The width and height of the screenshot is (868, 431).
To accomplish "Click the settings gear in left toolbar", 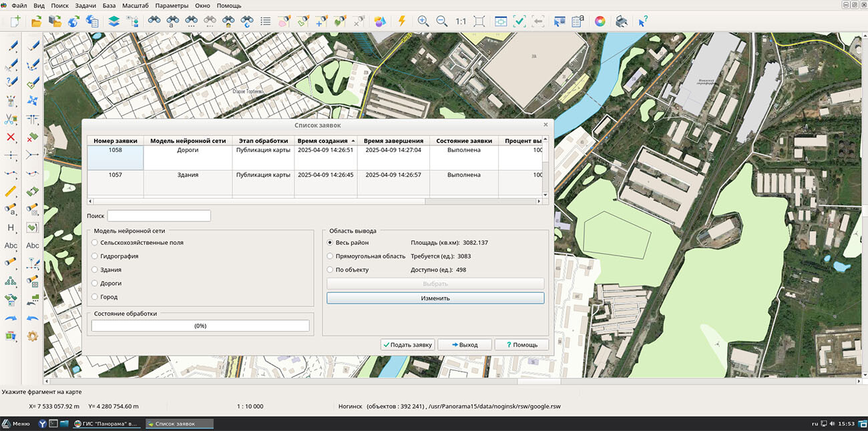I will pos(32,336).
